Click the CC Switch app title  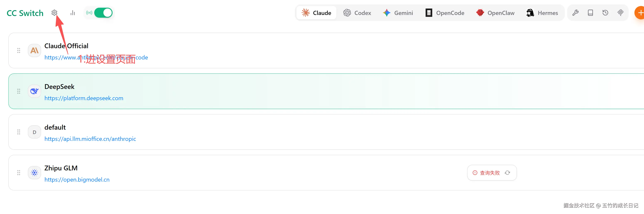click(25, 13)
